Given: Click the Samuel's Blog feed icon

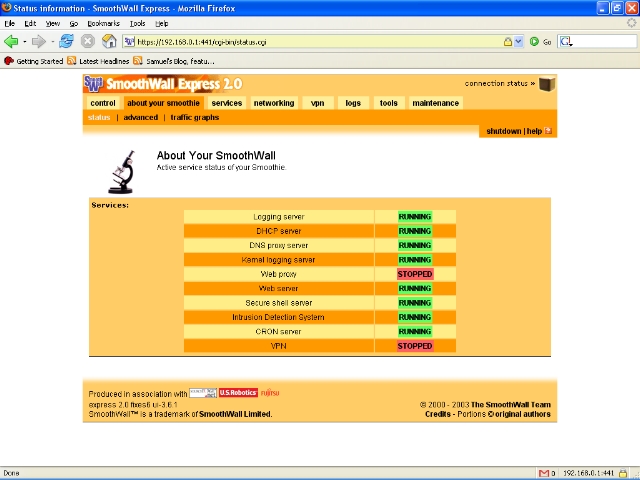Looking at the screenshot, I should coord(138,61).
